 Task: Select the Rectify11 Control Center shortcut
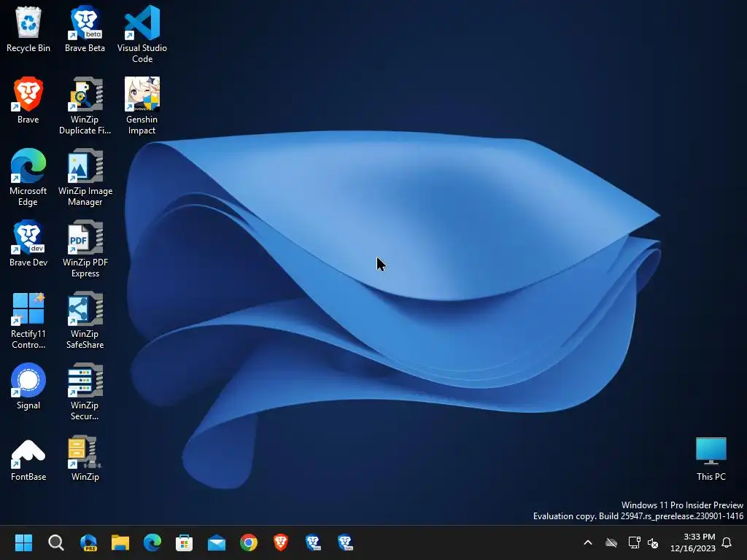point(28,320)
